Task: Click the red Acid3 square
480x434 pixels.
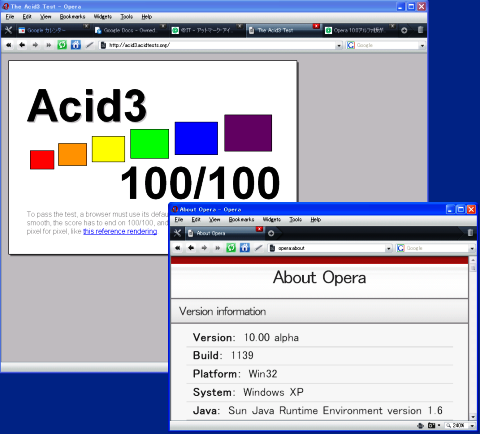Action: (x=42, y=160)
